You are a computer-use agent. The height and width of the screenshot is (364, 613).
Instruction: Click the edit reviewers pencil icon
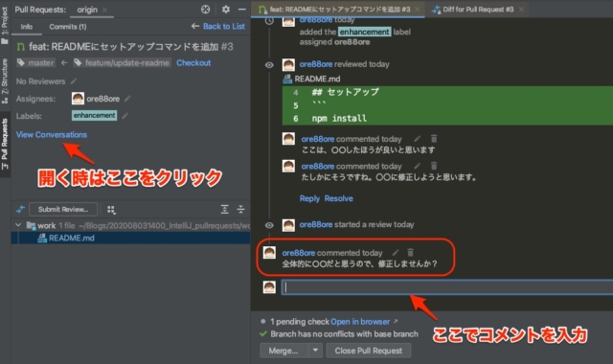(74, 81)
